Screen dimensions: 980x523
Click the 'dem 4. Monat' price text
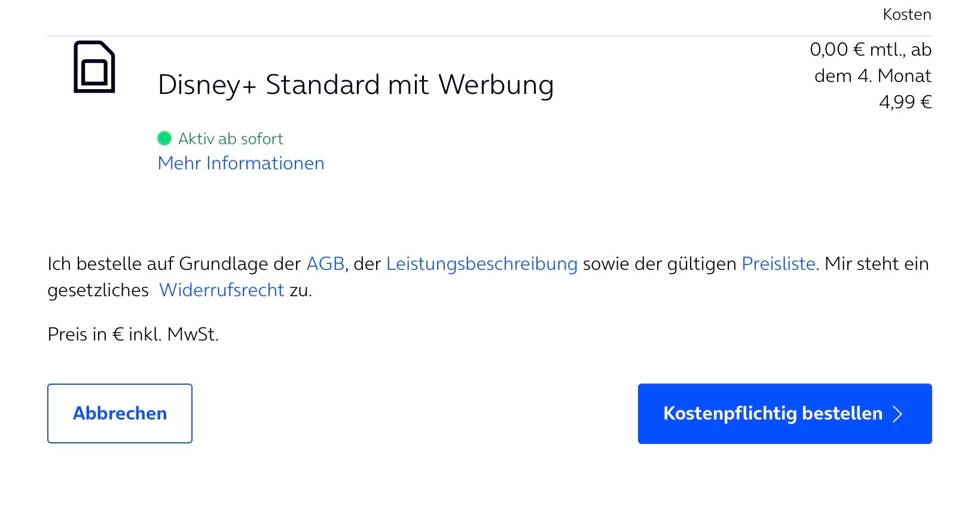(x=872, y=76)
